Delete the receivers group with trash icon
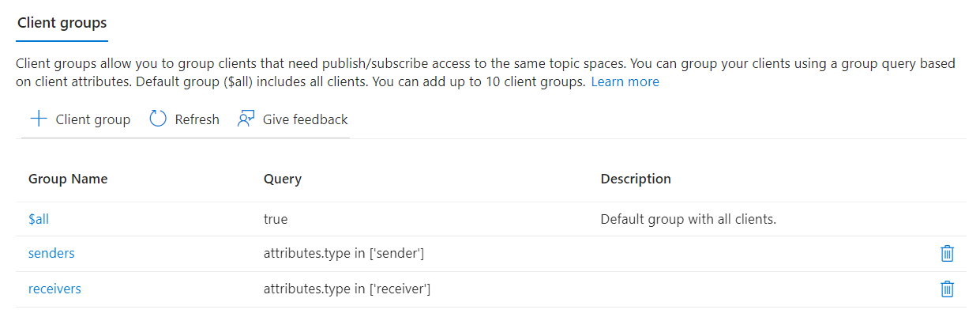Image resolution: width=980 pixels, height=321 pixels. pos(947,289)
